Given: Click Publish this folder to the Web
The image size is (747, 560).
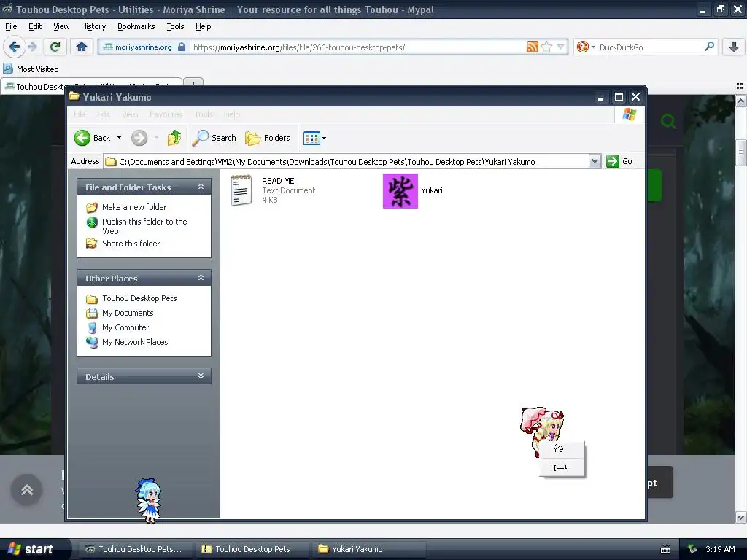Looking at the screenshot, I should 144,226.
